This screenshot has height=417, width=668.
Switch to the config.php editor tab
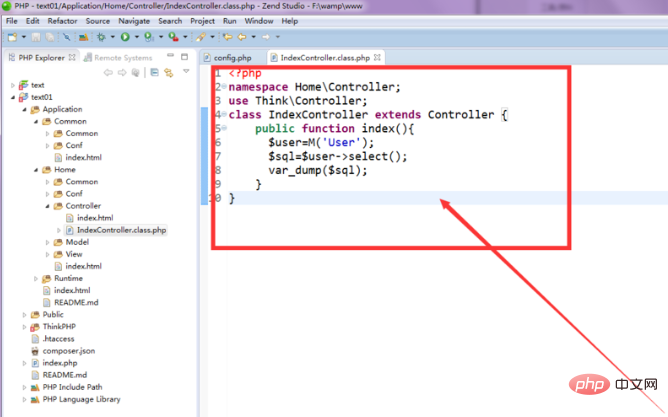pyautogui.click(x=231, y=58)
